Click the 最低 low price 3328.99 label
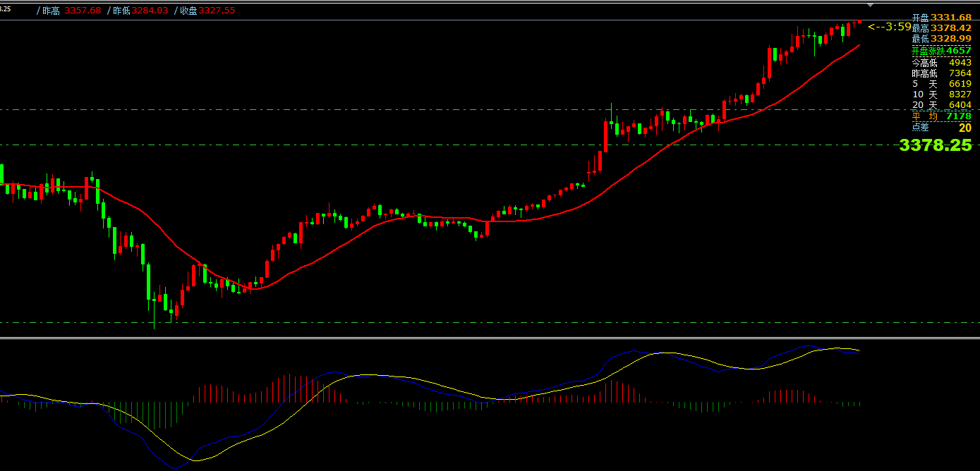The image size is (980, 471). 941,39
